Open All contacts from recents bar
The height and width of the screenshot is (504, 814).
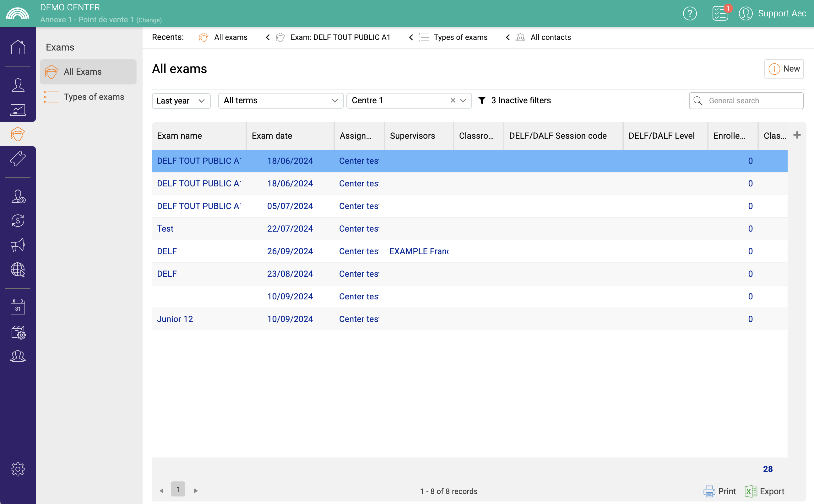(550, 37)
